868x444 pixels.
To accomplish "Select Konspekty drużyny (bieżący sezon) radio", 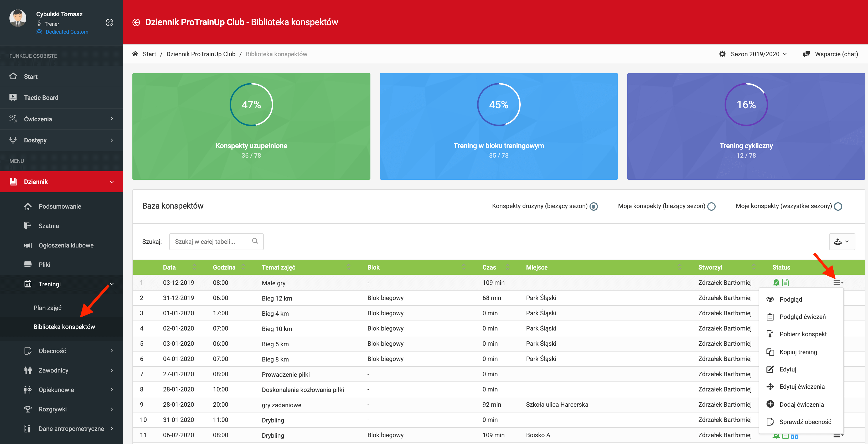I will click(x=594, y=206).
